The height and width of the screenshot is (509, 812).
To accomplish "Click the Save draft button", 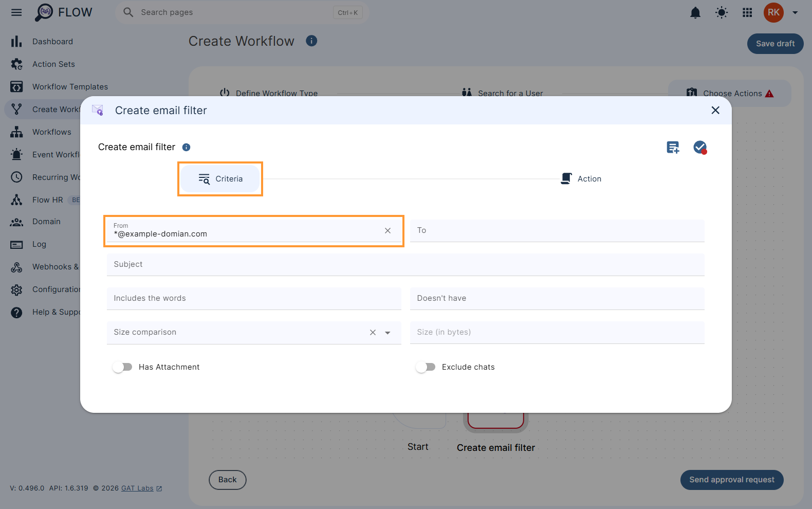I will tap(775, 44).
